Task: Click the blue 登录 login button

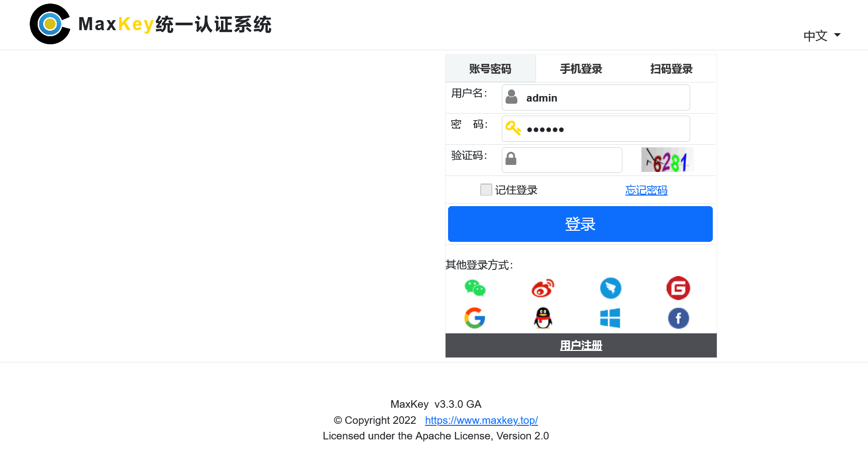Action: (580, 224)
